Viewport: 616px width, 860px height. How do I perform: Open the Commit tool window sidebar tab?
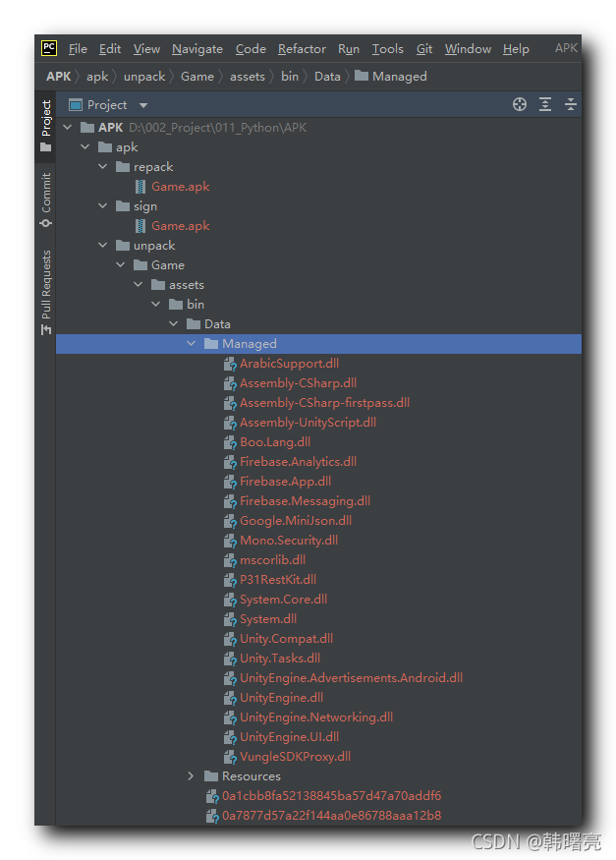pos(46,201)
